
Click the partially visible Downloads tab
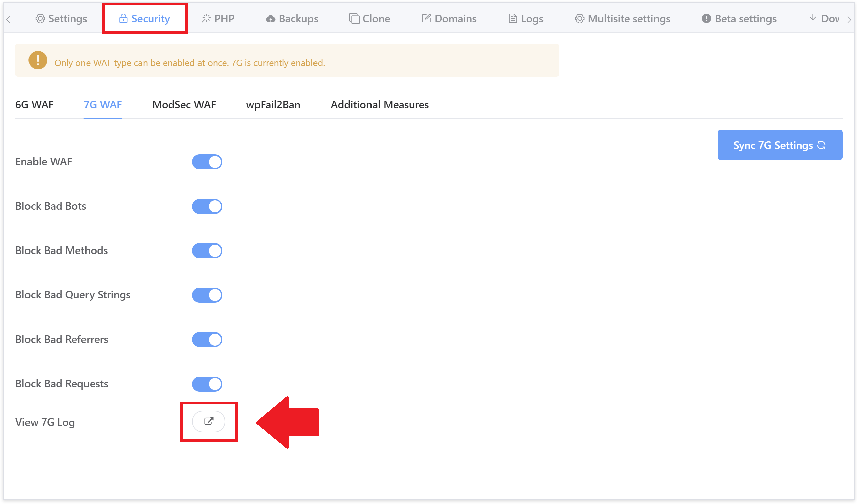pyautogui.click(x=824, y=19)
